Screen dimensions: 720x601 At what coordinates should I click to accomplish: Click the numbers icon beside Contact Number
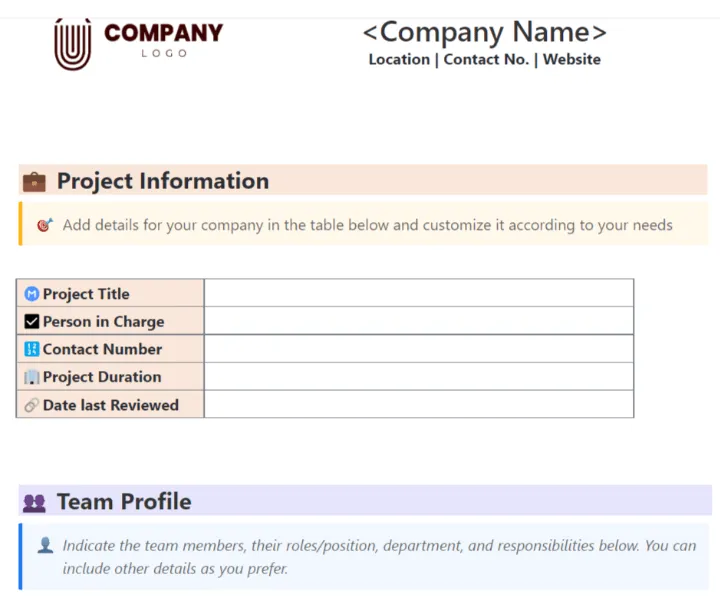32,349
